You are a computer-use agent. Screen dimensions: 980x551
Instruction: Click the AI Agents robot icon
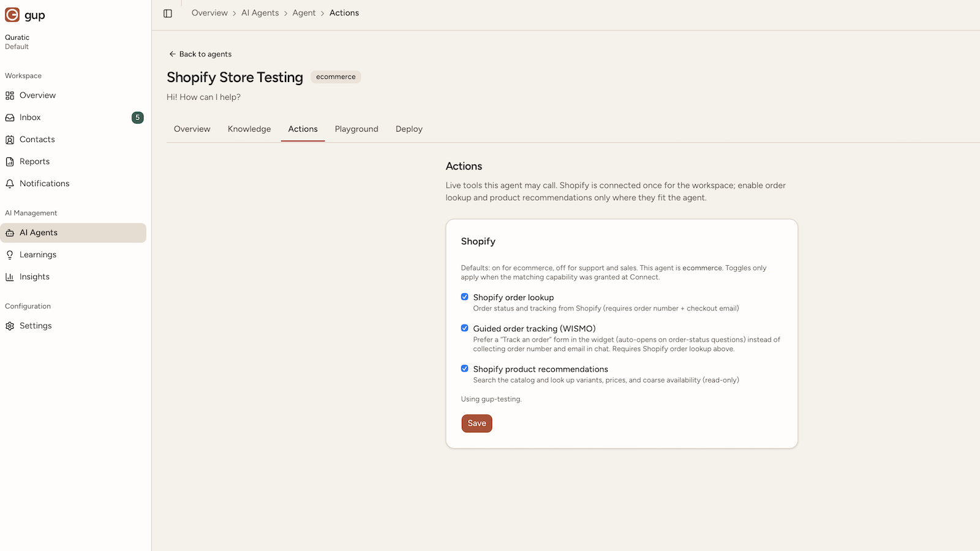pyautogui.click(x=10, y=233)
